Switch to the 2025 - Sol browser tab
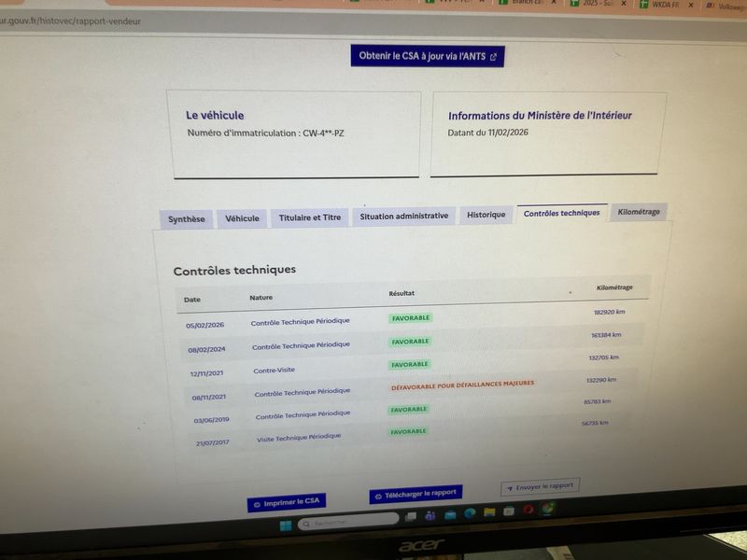Viewport: 747px width, 560px height. coord(598,4)
